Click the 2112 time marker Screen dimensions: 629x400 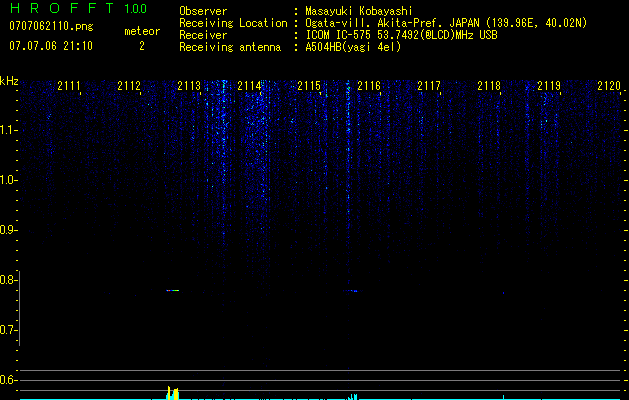[x=129, y=86]
